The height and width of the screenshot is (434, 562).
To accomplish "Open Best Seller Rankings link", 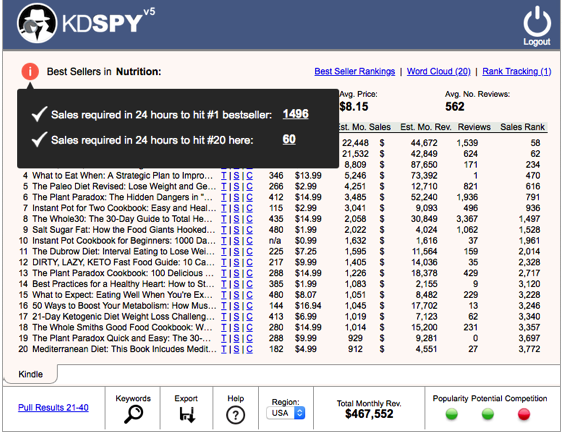I will [x=354, y=71].
